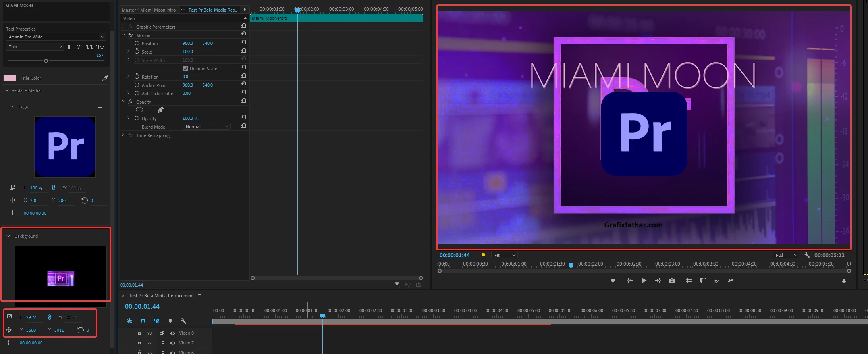Open Effect Controls filter properties
Viewport: 868px width, 354px height.
tap(397, 285)
